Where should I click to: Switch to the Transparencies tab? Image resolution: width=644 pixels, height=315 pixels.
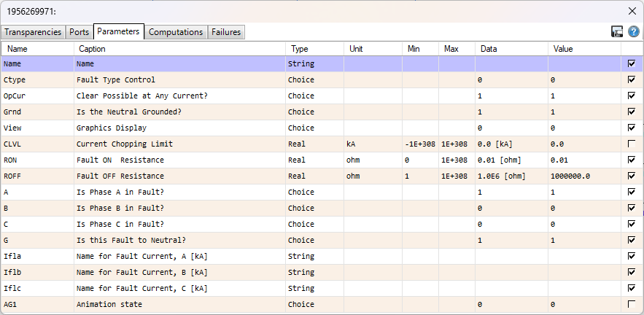33,32
